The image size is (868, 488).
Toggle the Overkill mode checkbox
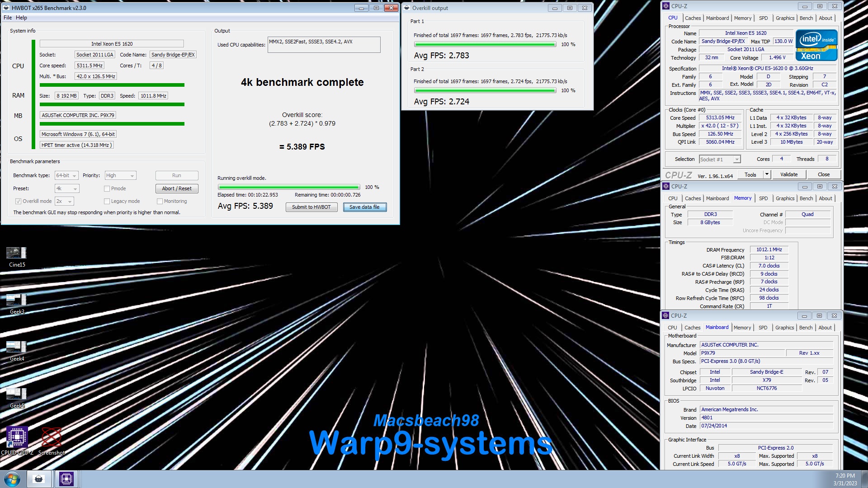coord(18,201)
